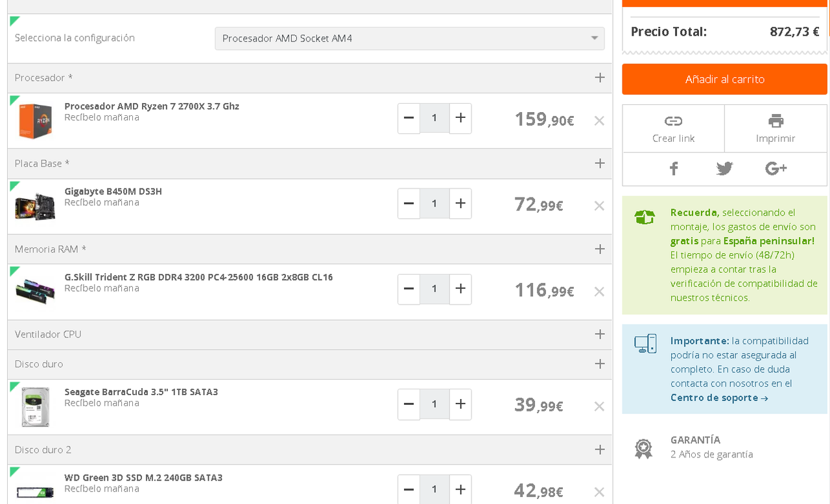Screen dimensions: 830x504
Task: Click the WD Green SSD thumbnail
Action: pyautogui.click(x=35, y=491)
